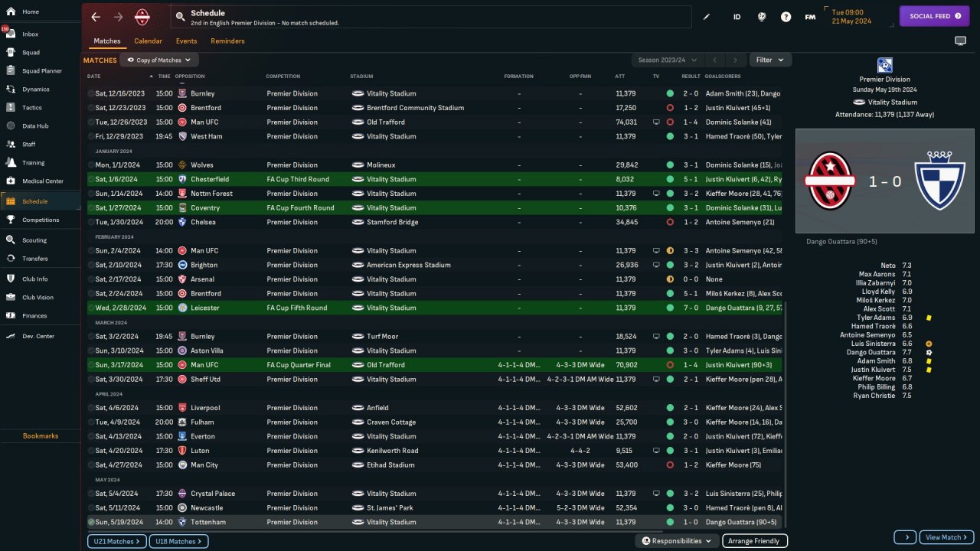980x551 pixels.
Task: Go to Squad in sidebar
Action: [40, 53]
